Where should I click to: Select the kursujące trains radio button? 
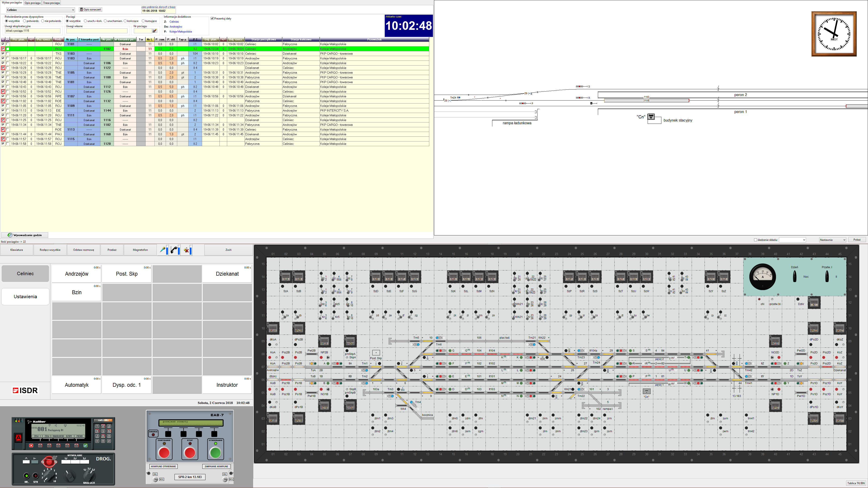[143, 21]
